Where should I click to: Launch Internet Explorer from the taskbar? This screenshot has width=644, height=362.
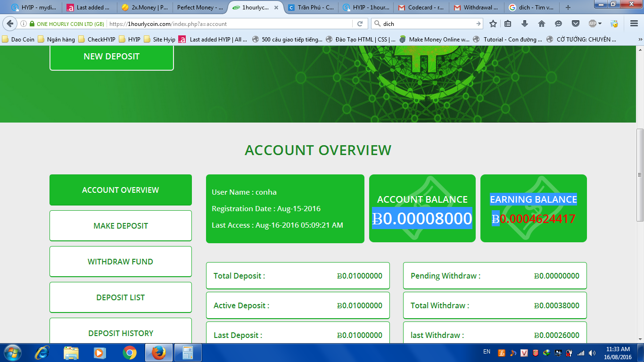pos(42,353)
